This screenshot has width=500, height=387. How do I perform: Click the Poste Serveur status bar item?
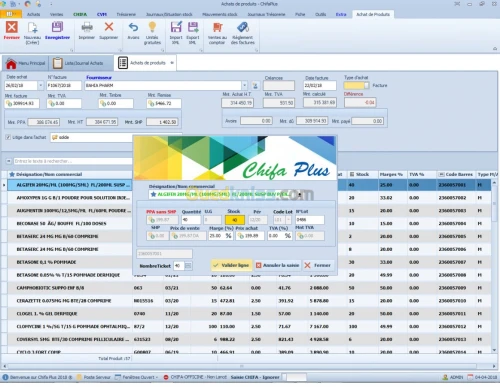[x=94, y=377]
